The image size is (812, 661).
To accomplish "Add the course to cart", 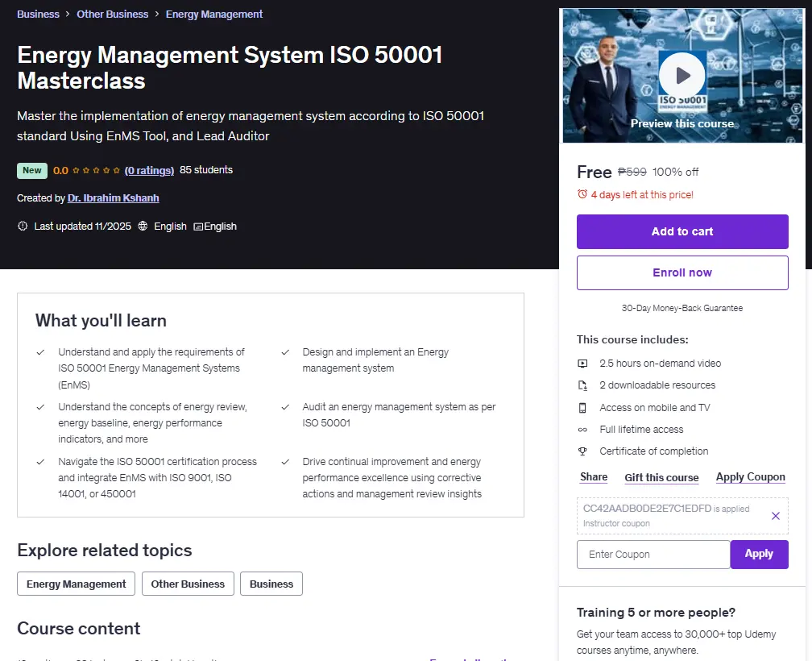I will click(x=682, y=231).
